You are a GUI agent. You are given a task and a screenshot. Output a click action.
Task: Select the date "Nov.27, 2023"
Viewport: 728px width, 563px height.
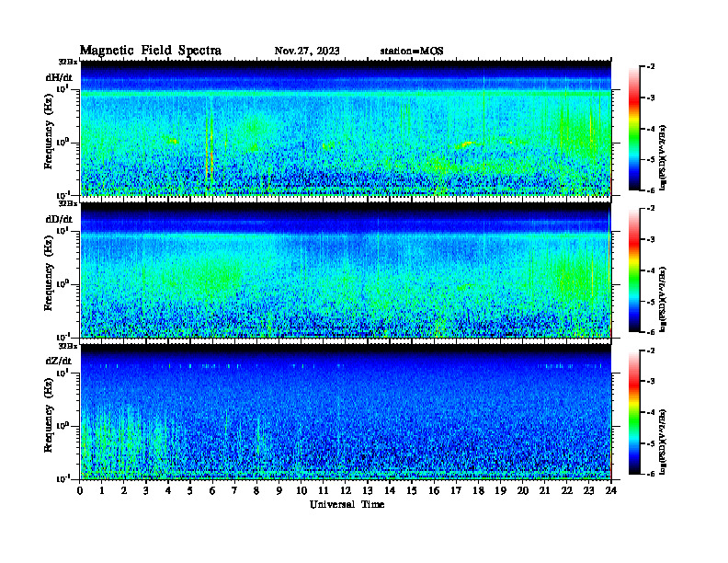point(307,52)
